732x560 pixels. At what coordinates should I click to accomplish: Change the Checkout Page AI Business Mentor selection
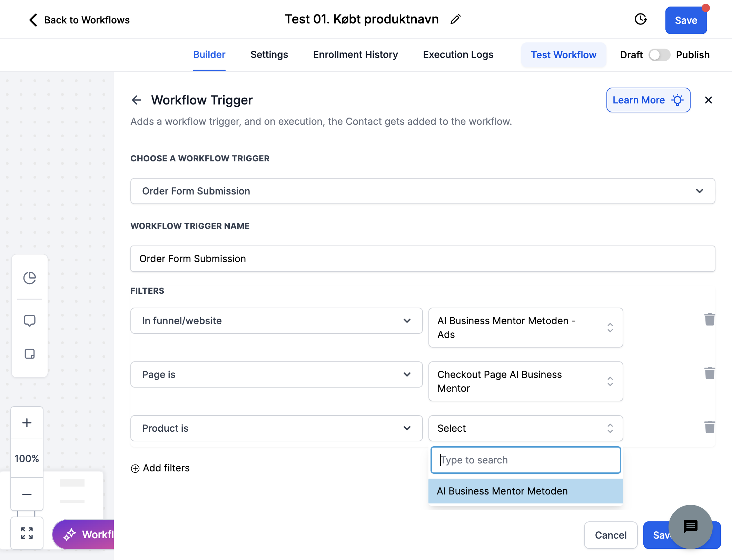[526, 381]
